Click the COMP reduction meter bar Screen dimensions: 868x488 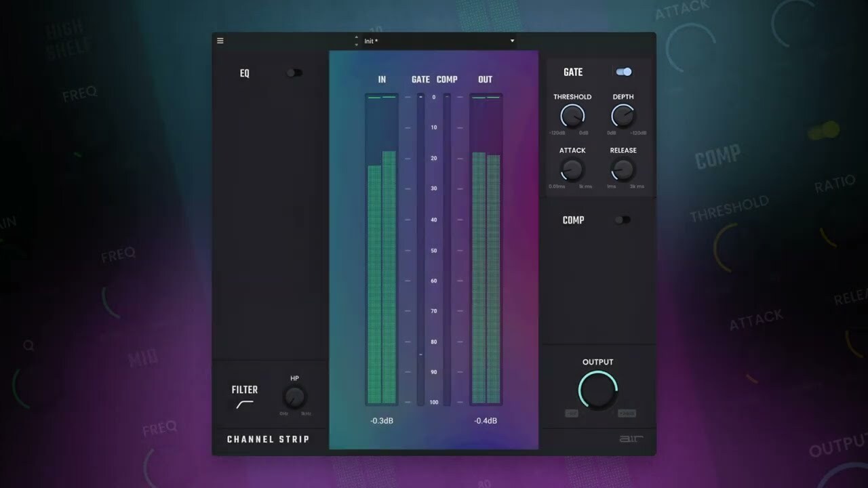pyautogui.click(x=447, y=249)
